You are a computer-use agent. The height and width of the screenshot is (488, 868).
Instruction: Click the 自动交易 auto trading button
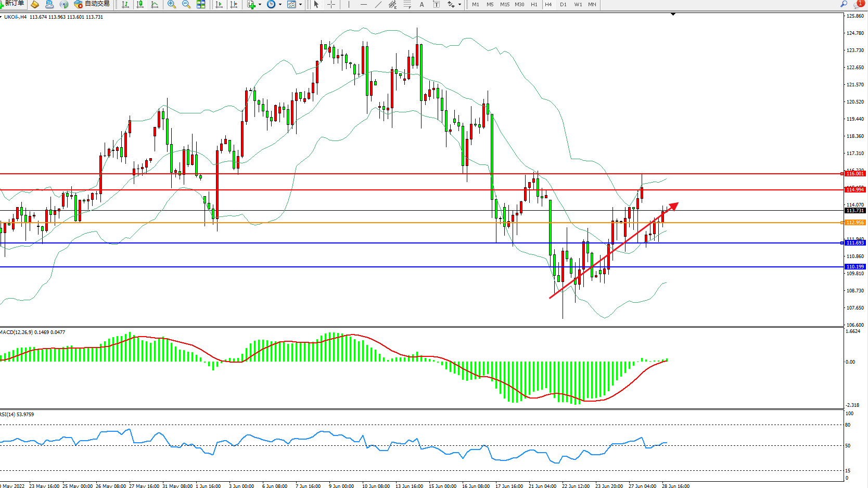(92, 4)
